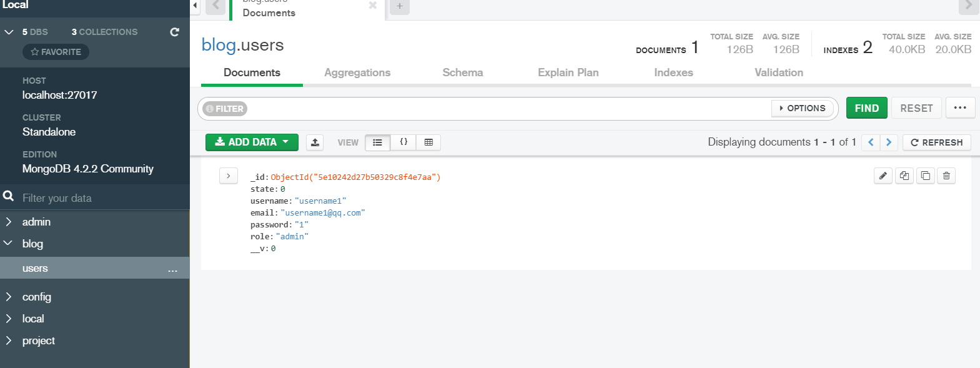Expand the document fields chevron
Image resolution: width=980 pixels, height=368 pixels.
coord(229,176)
